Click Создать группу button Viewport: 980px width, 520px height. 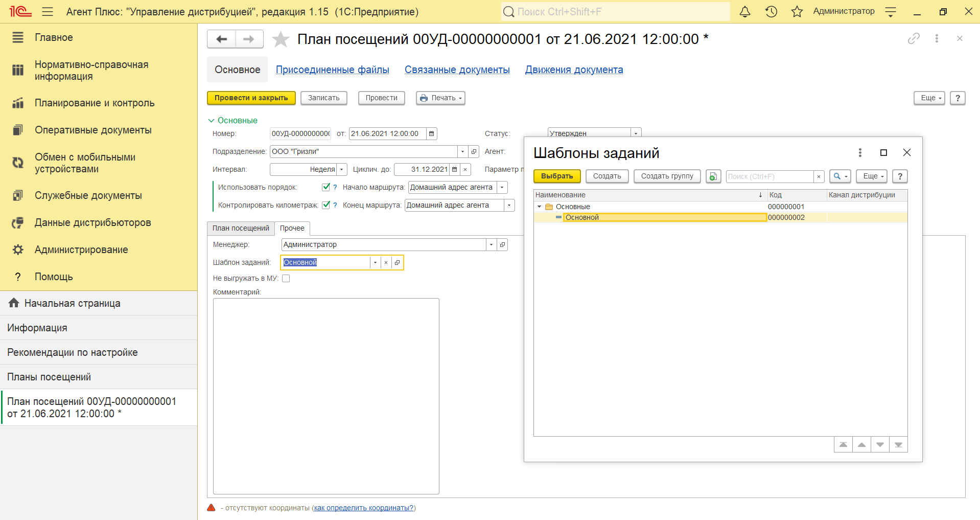(x=667, y=176)
